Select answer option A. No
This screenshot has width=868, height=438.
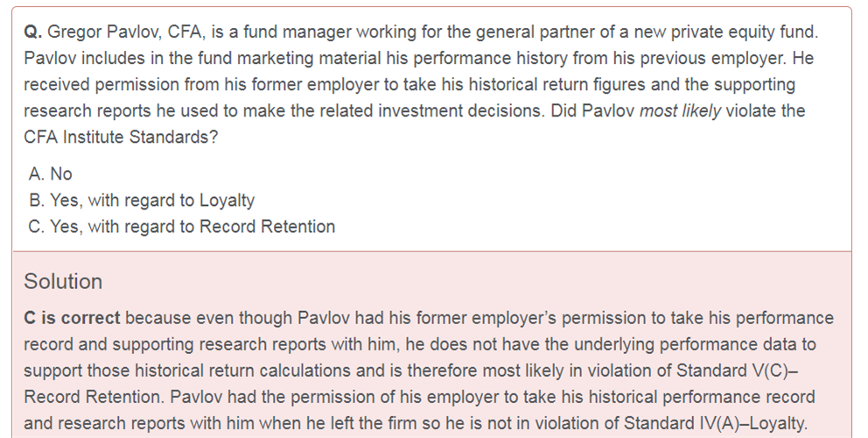click(x=51, y=174)
